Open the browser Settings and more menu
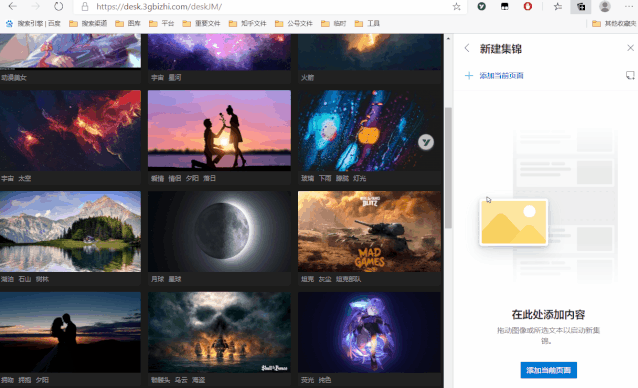The height and width of the screenshot is (388, 638). pyautogui.click(x=629, y=7)
